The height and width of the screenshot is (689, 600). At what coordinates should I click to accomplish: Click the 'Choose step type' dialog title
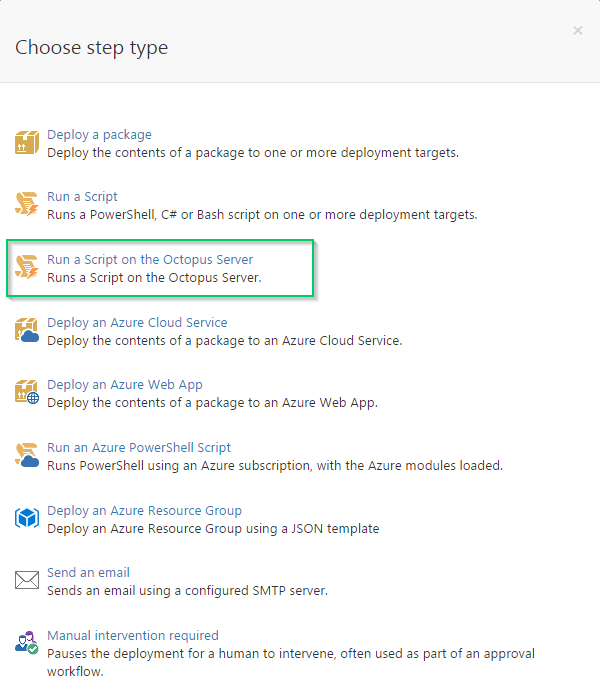click(x=91, y=47)
